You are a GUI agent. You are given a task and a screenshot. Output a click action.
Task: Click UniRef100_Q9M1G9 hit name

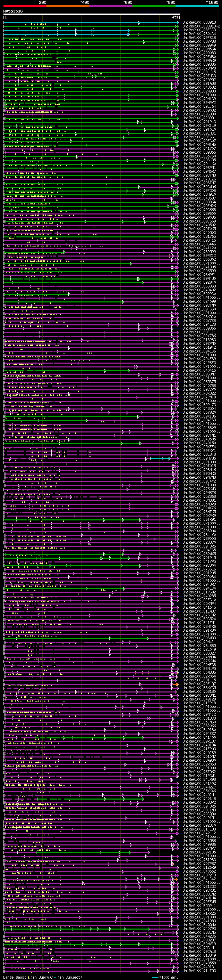(199, 99)
